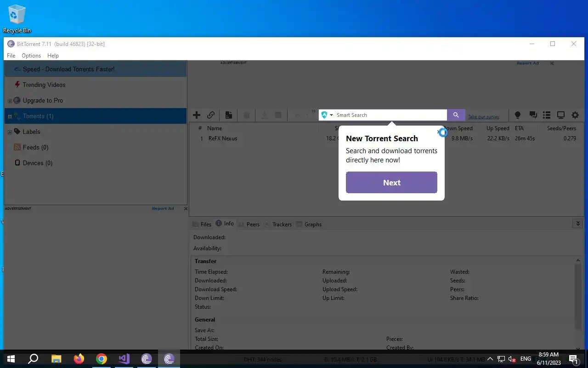Expand the Labels tree node
This screenshot has height=368, width=588.
pyautogui.click(x=10, y=132)
